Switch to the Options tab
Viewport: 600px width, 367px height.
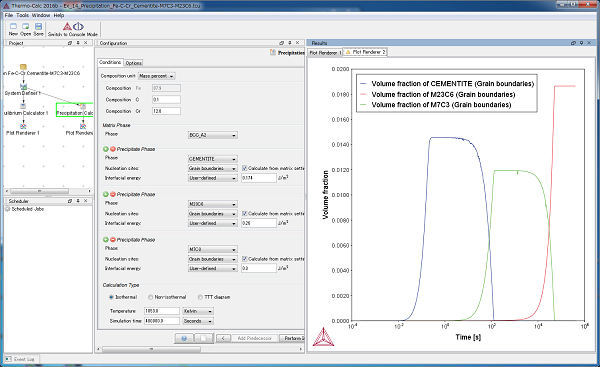click(x=134, y=63)
